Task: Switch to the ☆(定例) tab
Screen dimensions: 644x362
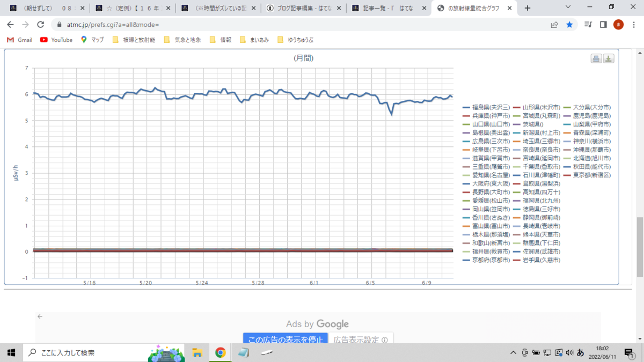Action: (x=132, y=8)
